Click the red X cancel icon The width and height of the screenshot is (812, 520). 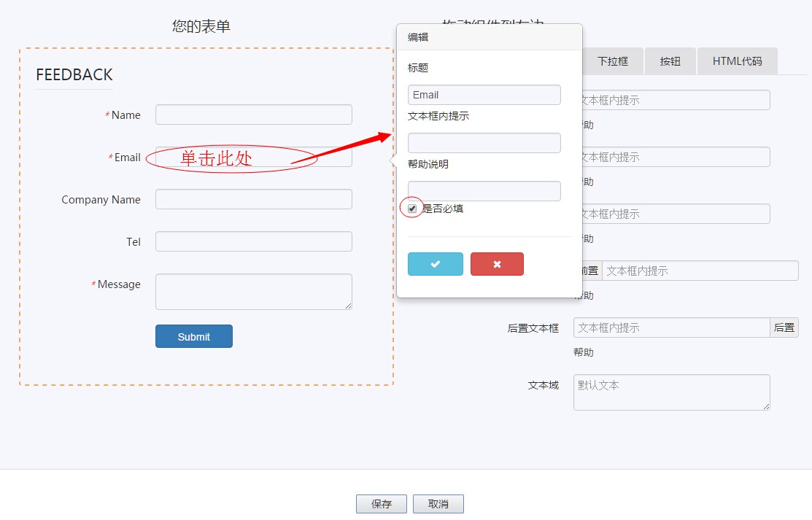[497, 264]
